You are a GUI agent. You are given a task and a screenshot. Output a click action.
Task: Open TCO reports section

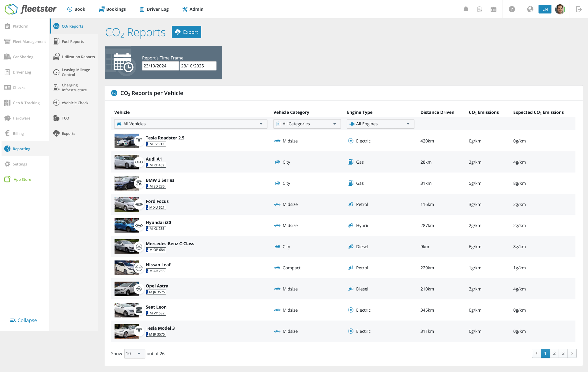click(x=65, y=118)
